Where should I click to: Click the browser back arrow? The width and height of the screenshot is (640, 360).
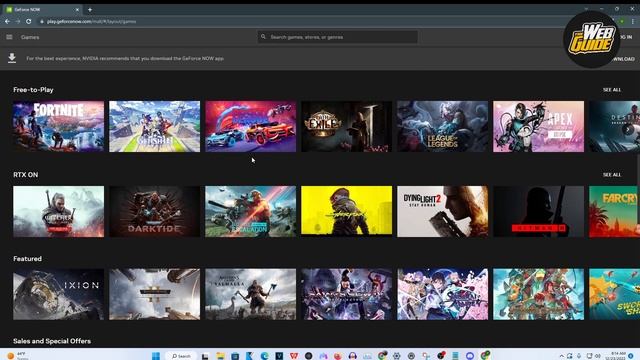(x=7, y=21)
